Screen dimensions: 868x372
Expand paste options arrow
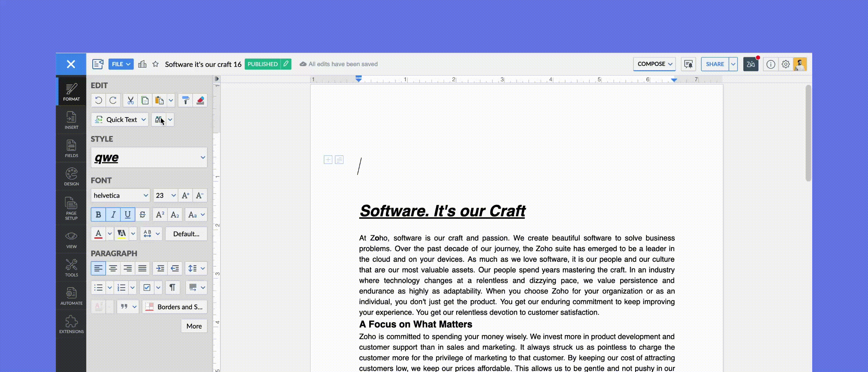[171, 100]
